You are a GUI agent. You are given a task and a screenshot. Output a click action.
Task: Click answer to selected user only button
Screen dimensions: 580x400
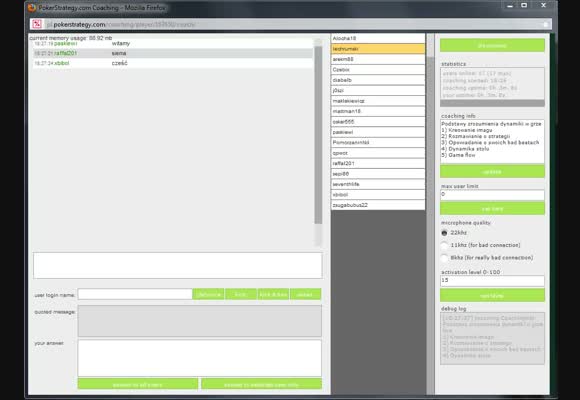261,384
